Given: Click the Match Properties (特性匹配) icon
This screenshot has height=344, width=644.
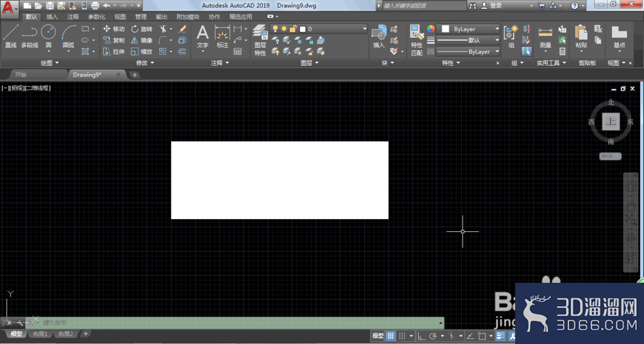Looking at the screenshot, I should [x=417, y=40].
